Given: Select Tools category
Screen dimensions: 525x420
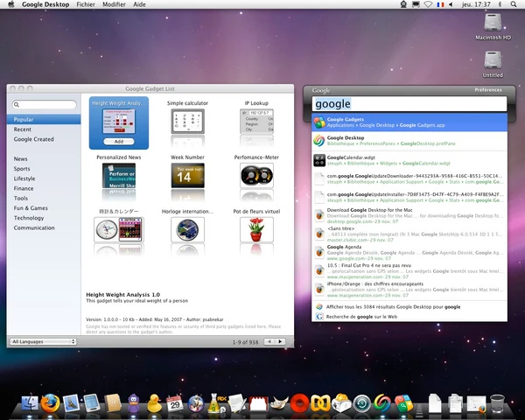Looking at the screenshot, I should tap(44, 199).
